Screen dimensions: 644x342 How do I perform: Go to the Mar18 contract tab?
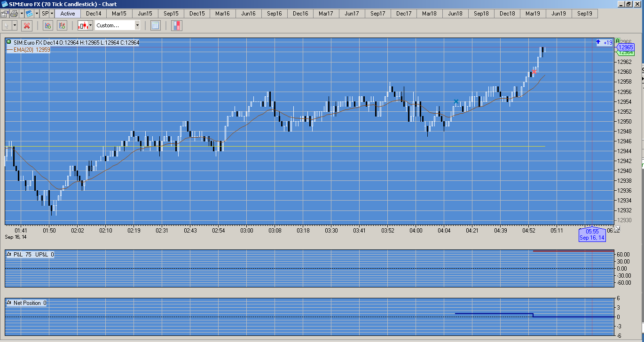(x=430, y=14)
